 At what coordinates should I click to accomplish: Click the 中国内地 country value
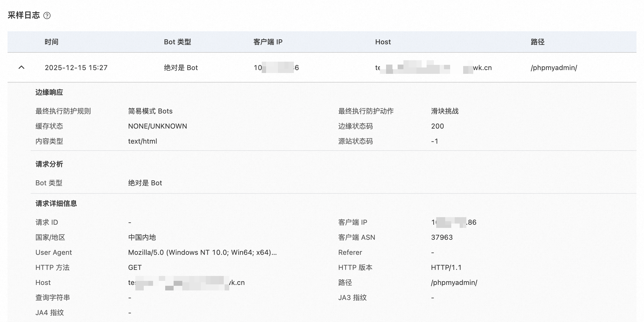[x=142, y=237]
